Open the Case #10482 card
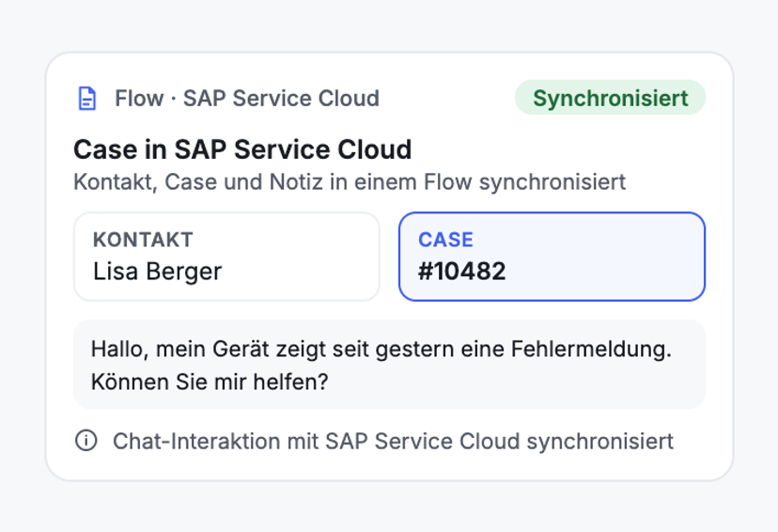The height and width of the screenshot is (532, 778). coord(552,257)
